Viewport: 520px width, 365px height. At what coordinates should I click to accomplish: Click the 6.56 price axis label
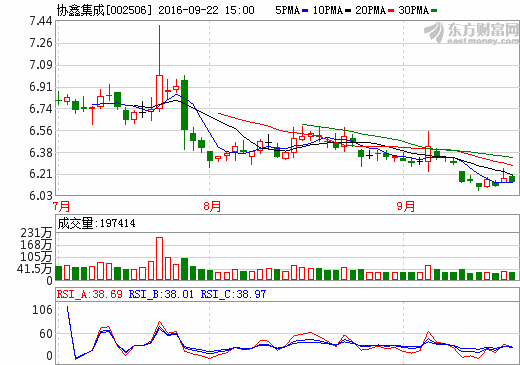point(41,131)
